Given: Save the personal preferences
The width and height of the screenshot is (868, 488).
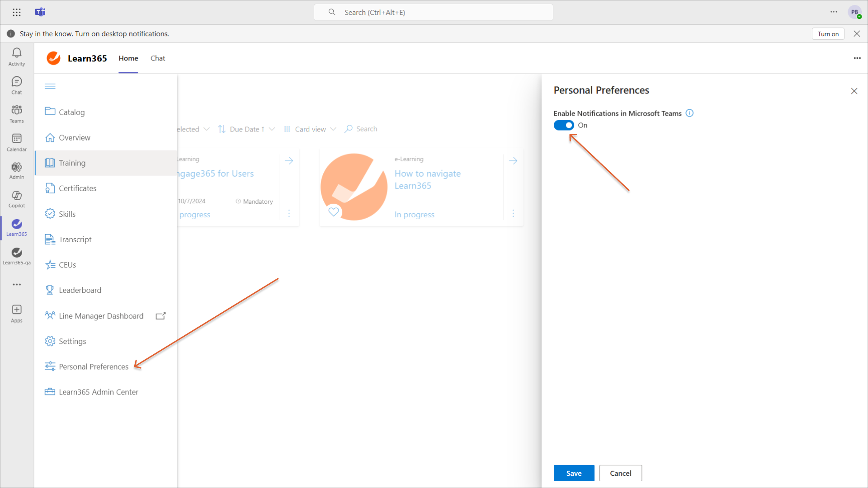Looking at the screenshot, I should 574,473.
